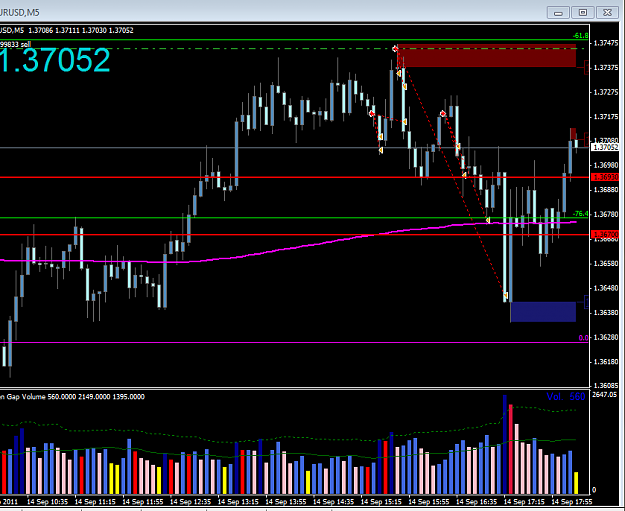Click the EURUSD,M5 window title text

[20, 13]
